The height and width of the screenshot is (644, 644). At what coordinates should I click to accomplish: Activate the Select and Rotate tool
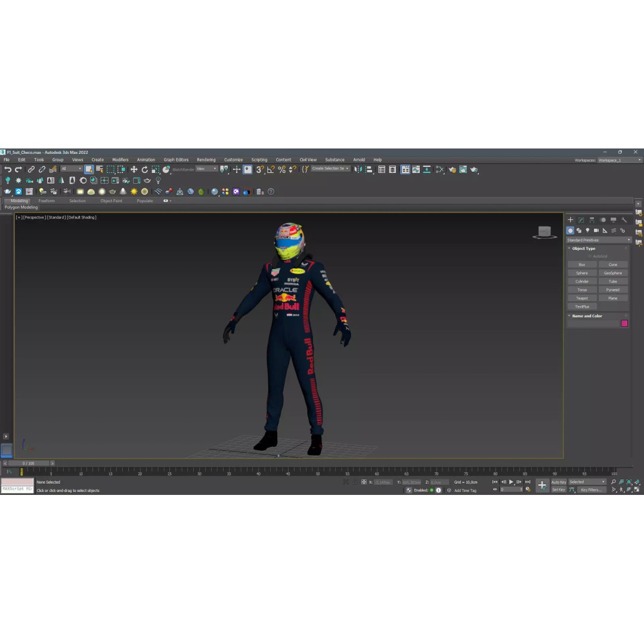tap(145, 170)
